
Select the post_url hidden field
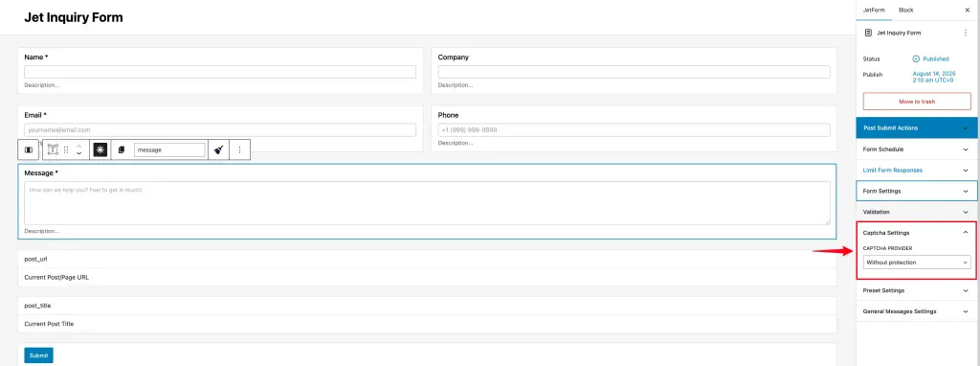(x=428, y=259)
